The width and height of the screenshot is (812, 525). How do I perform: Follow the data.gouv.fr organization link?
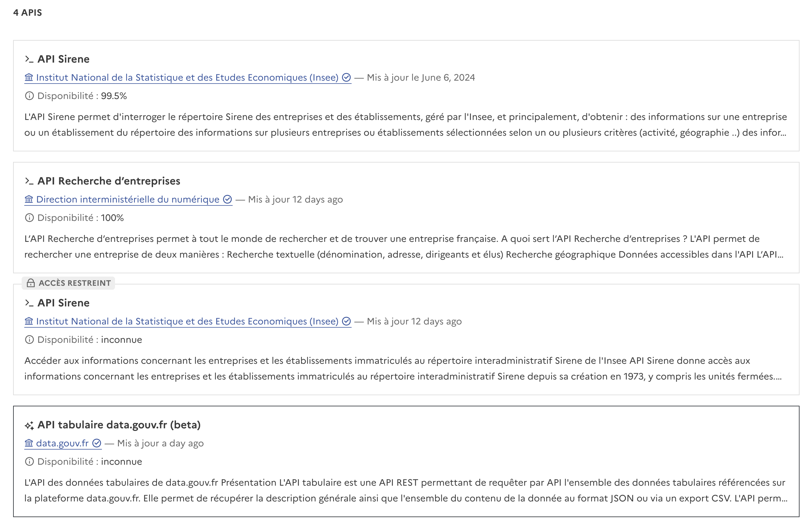coord(62,443)
